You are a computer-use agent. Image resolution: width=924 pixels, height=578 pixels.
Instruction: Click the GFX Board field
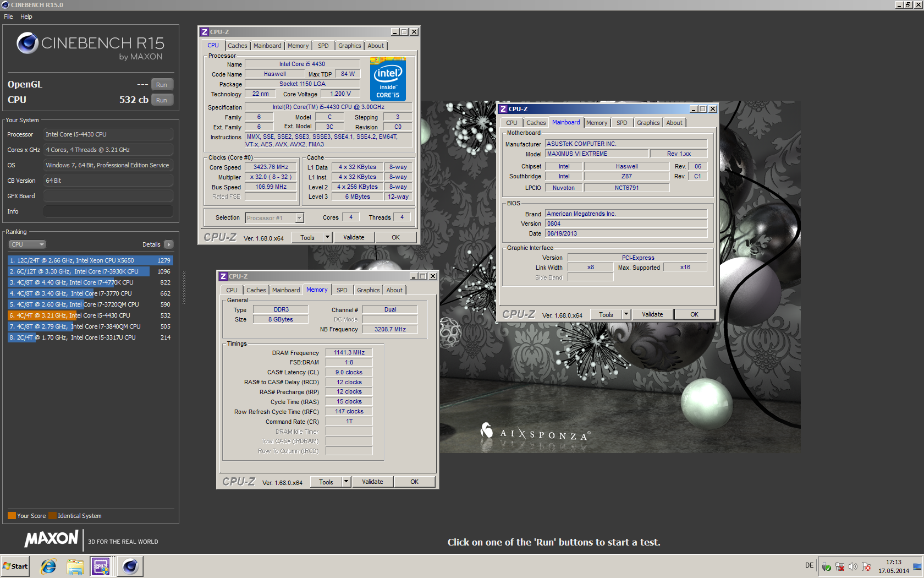(108, 196)
